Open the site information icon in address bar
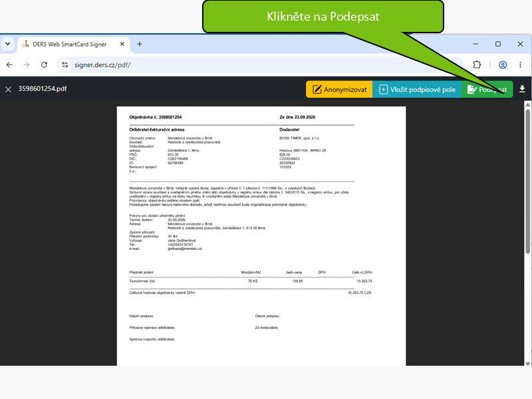Viewport: 532px width, 399px height. pos(65,65)
